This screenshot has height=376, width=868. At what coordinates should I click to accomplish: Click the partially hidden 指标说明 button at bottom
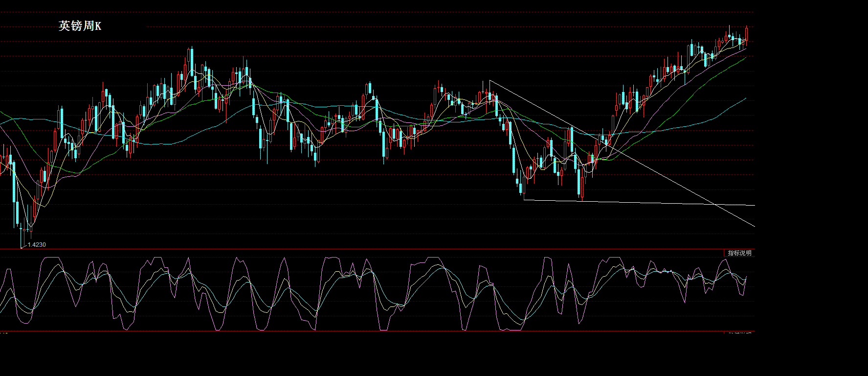pyautogui.click(x=739, y=332)
